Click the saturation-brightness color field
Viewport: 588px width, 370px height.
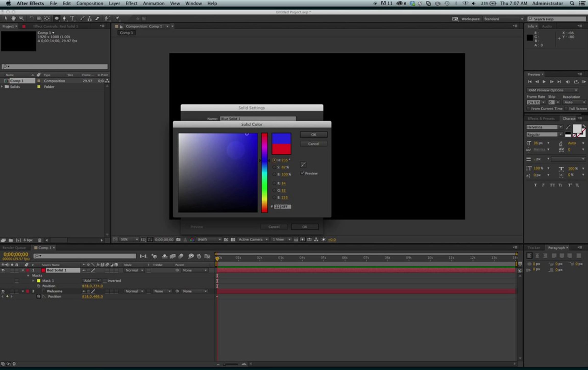click(x=218, y=173)
